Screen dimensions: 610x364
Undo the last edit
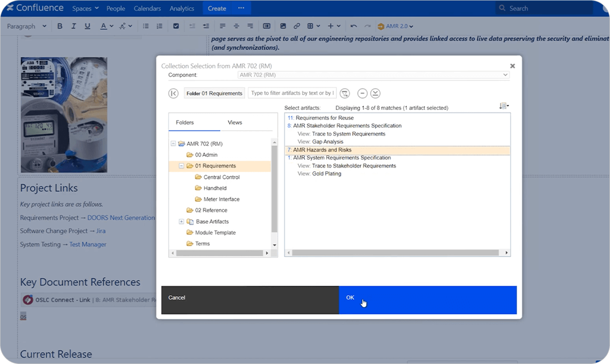tap(353, 26)
